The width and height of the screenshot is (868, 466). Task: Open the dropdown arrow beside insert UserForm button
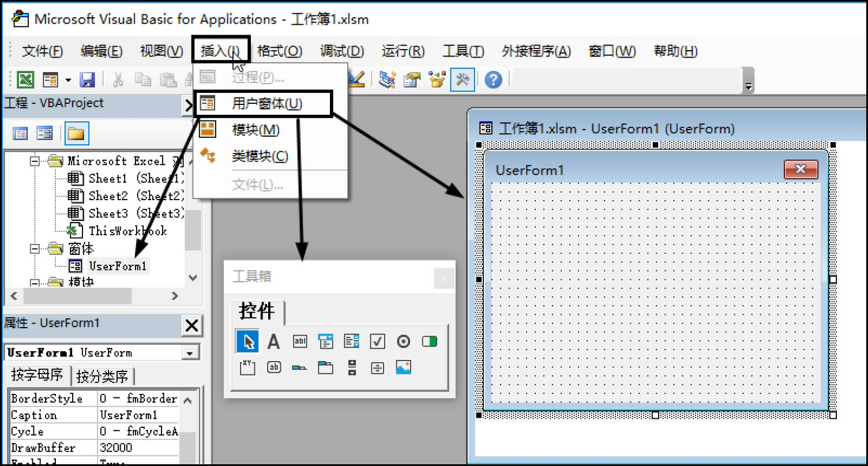[68, 80]
